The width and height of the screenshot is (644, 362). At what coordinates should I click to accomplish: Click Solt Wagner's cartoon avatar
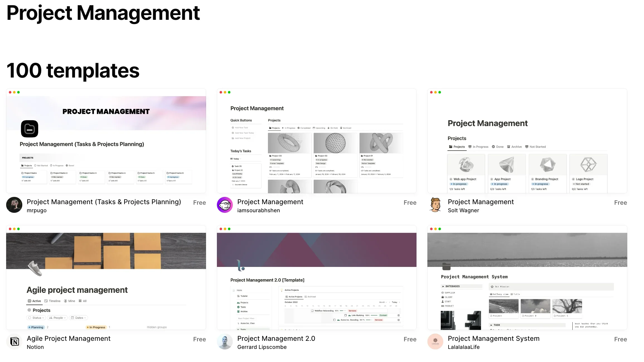coord(435,205)
